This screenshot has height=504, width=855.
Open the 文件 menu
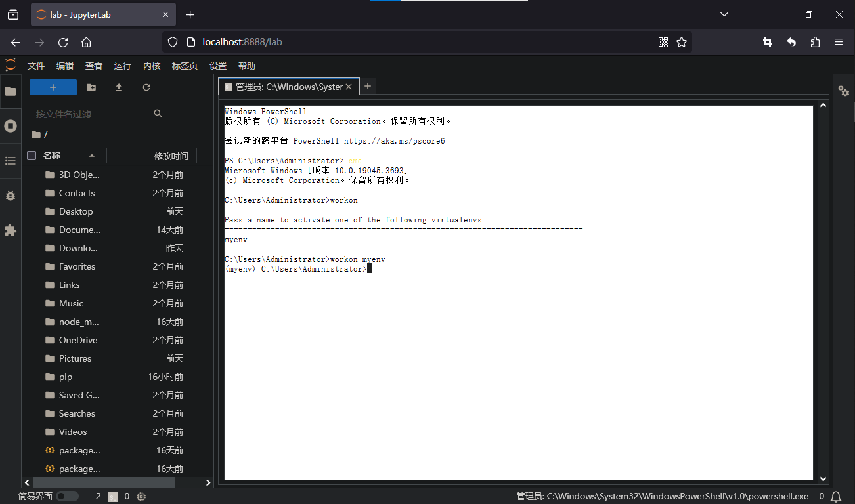[36, 66]
